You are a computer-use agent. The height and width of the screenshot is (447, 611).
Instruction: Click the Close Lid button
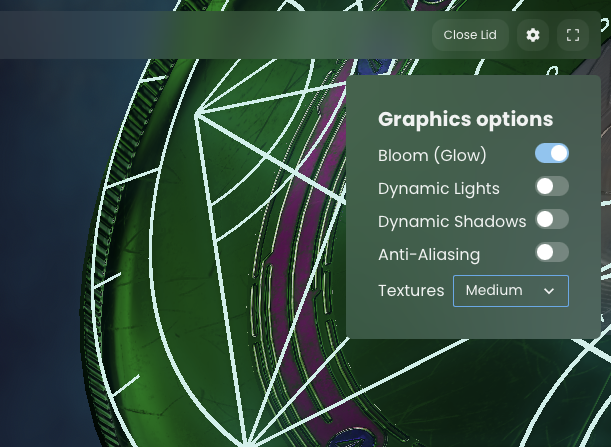tap(470, 35)
